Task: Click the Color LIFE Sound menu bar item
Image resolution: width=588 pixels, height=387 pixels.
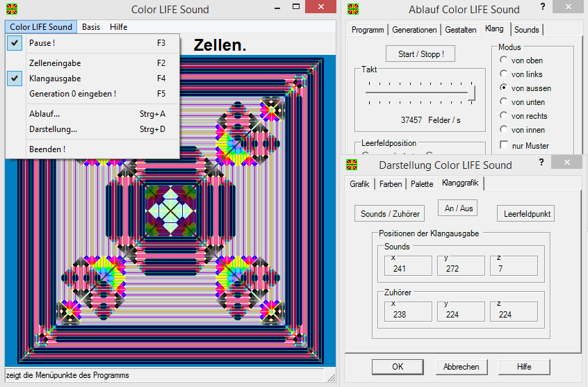Action: tap(41, 27)
